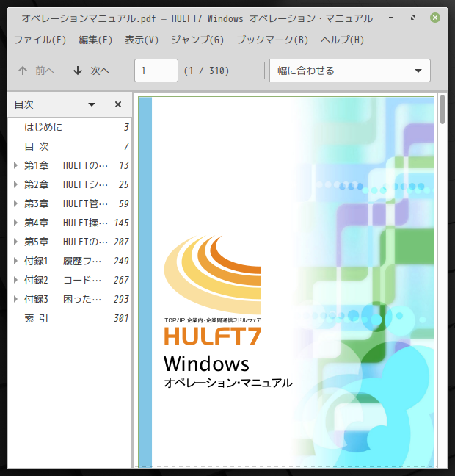The image size is (455, 476).
Task: Select 第2章 HULFTシ… outline row
Action: [70, 184]
